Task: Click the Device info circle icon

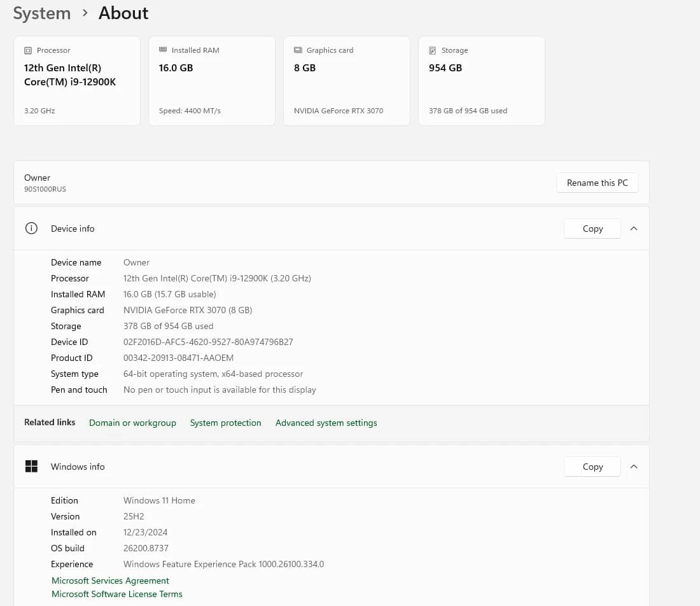Action: point(31,228)
